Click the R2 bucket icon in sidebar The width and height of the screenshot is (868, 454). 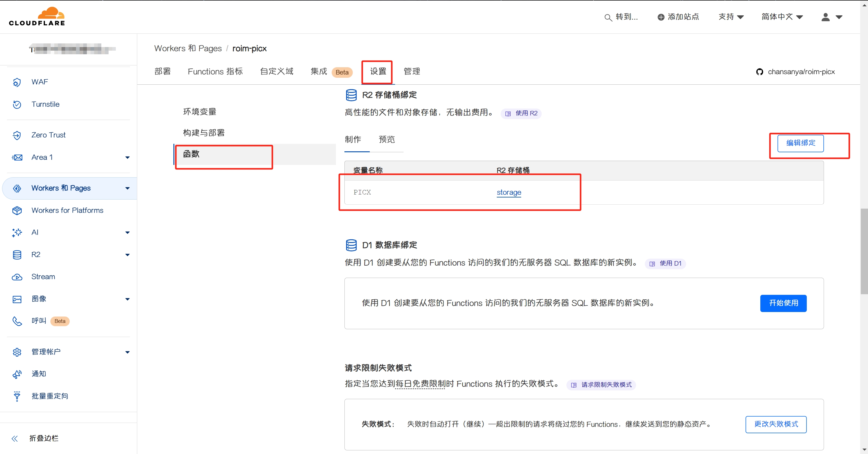tap(17, 255)
